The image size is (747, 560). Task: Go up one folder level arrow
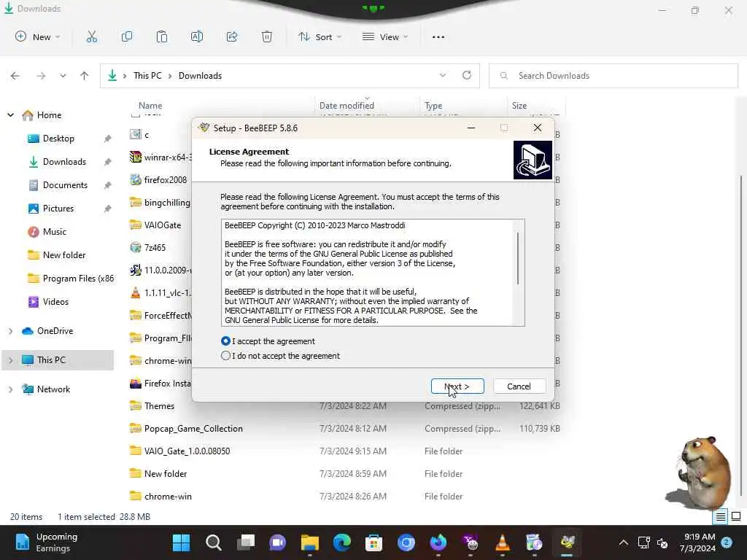(85, 76)
